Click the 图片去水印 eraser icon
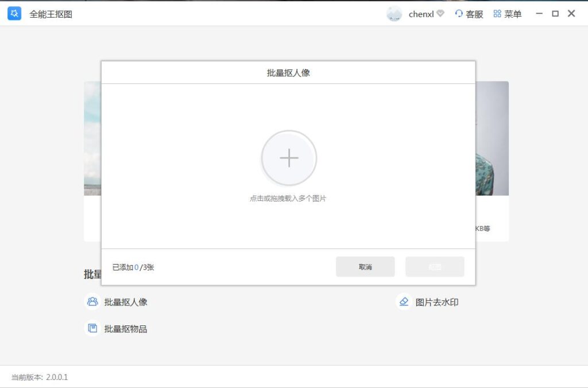588x388 pixels. click(x=403, y=301)
